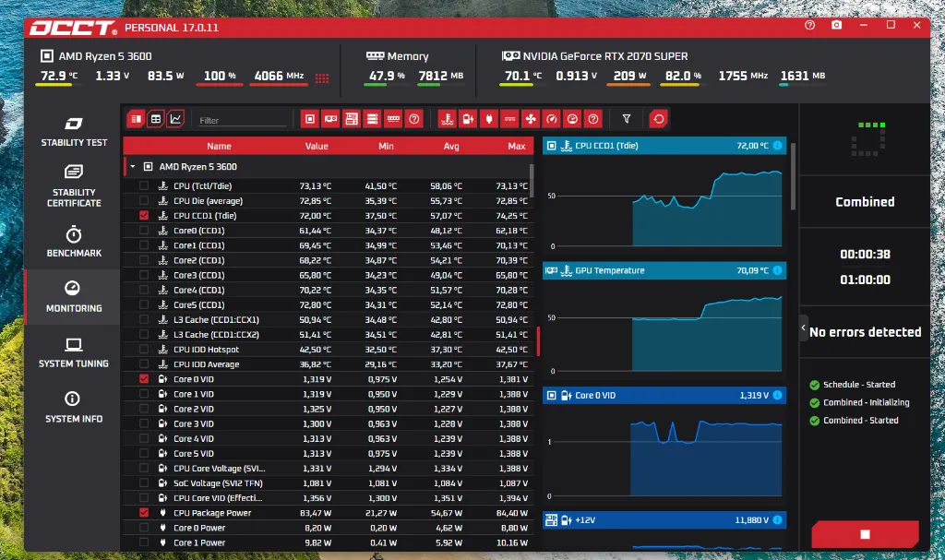Collapse the AMD Ryzen 5 3600 group

coord(133,166)
